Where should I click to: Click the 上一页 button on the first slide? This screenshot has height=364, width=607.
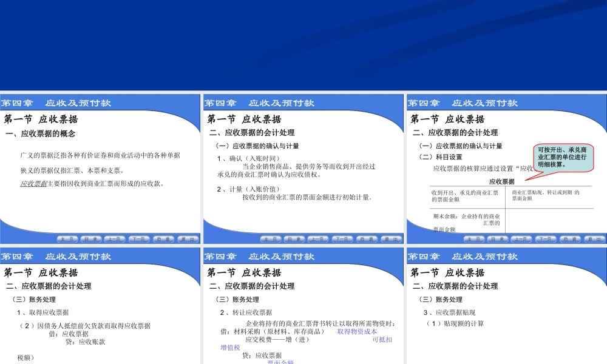coord(114,239)
